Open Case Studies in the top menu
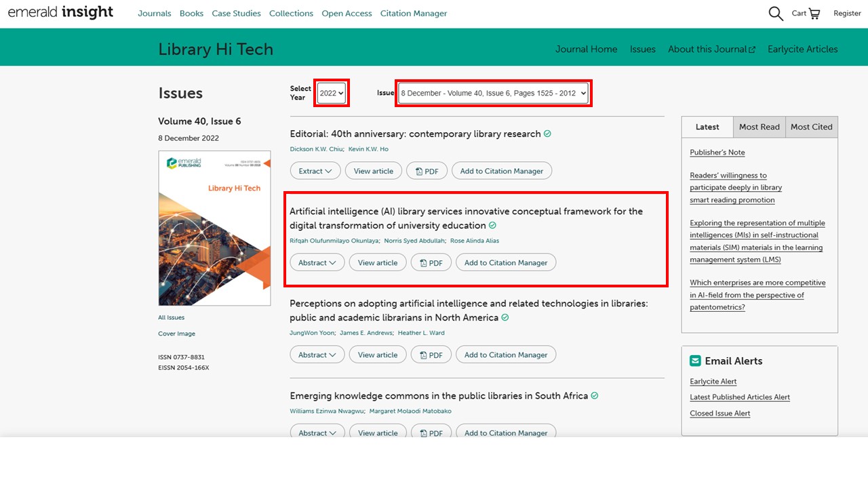This screenshot has width=868, height=488. tap(236, 14)
